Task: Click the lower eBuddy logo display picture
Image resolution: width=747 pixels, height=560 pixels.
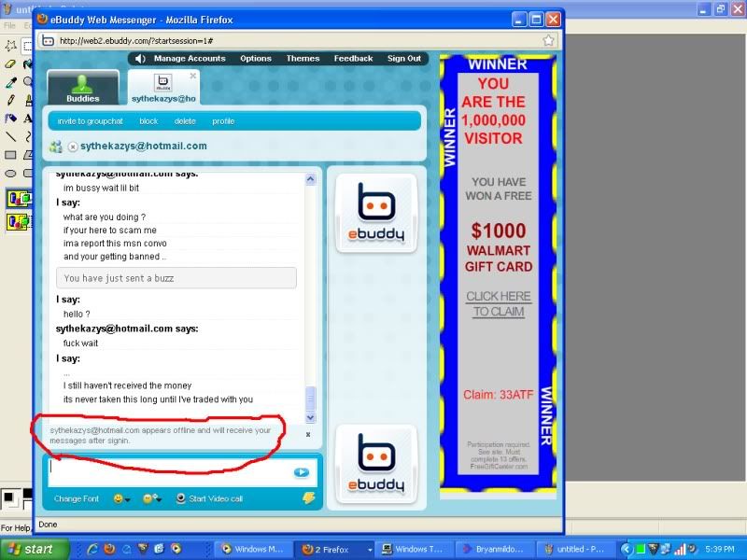Action: tap(376, 464)
